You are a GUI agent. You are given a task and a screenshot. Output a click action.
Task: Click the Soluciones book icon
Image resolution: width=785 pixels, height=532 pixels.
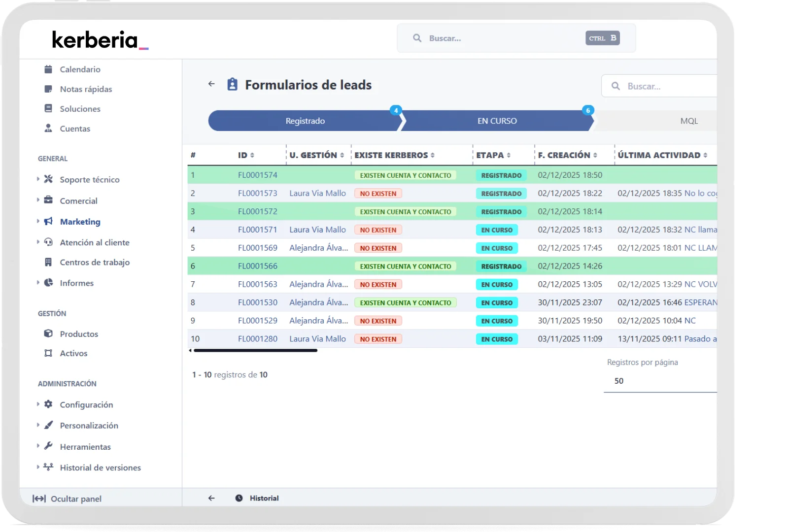coord(48,108)
